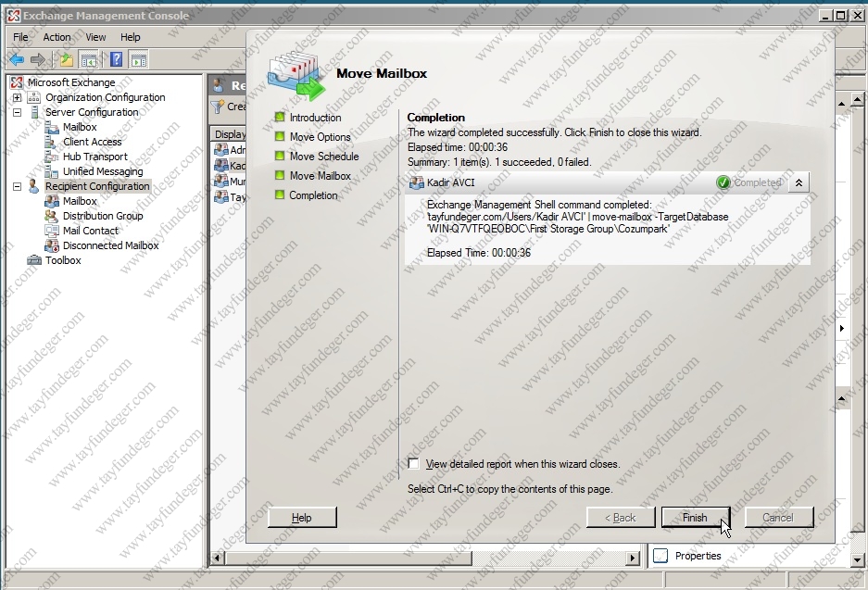Click the Exchange Management Console title icon
This screenshot has width=868, height=590.
coord(13,16)
